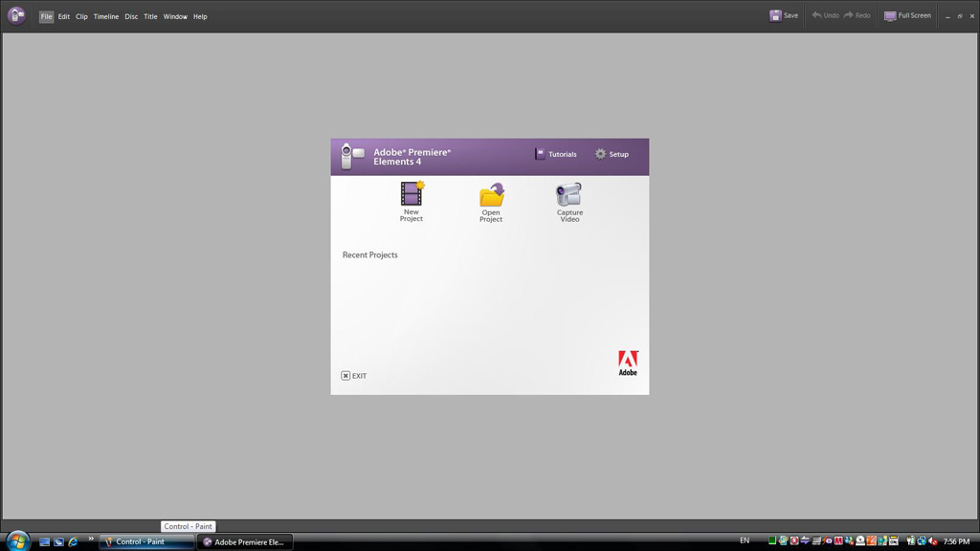Click the Open Project folder icon
980x551 pixels.
[x=492, y=194]
